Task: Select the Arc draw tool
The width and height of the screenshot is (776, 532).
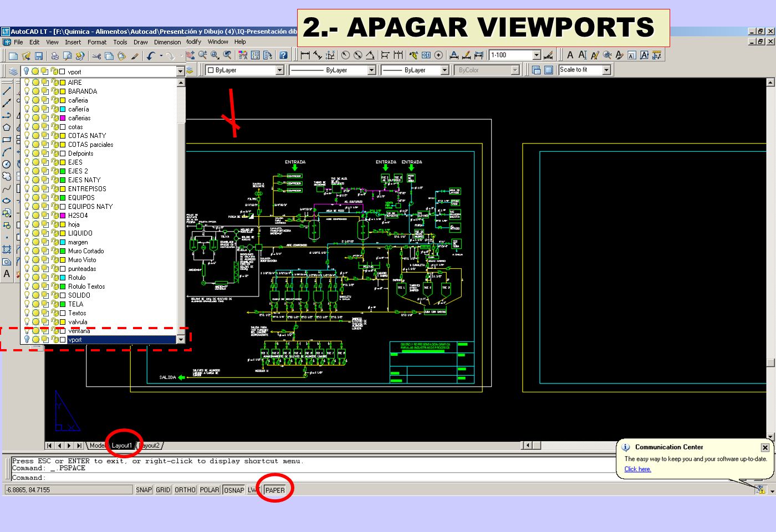Action: 7,152
